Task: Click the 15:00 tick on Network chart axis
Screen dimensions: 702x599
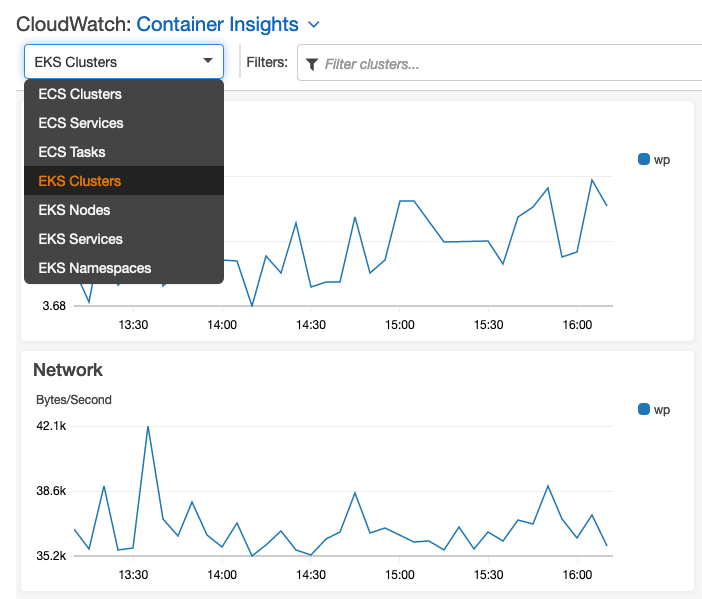Action: pyautogui.click(x=400, y=575)
